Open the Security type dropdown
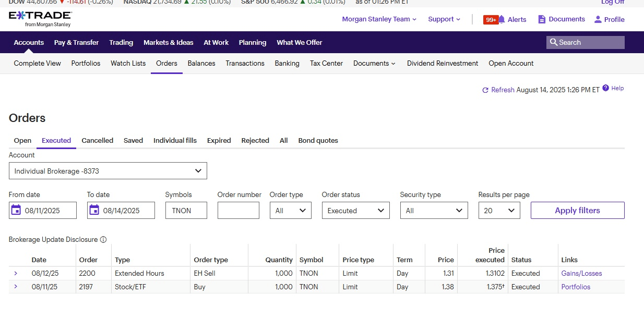 434,211
